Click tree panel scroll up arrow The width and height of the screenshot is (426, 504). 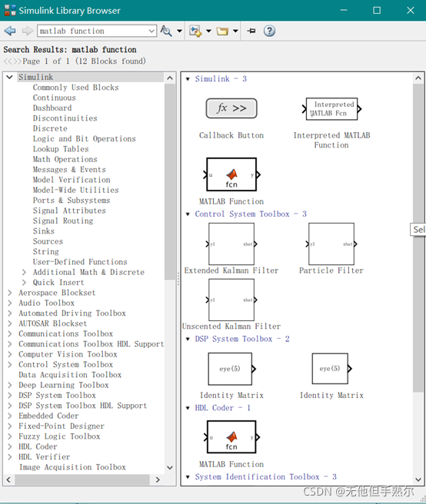click(x=170, y=78)
